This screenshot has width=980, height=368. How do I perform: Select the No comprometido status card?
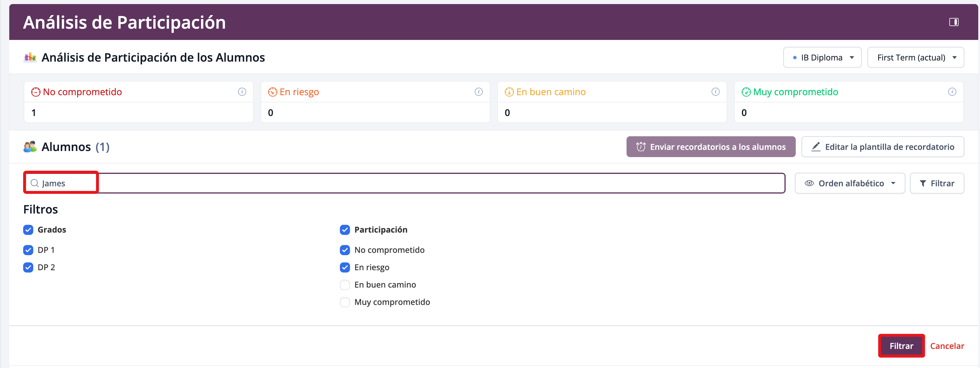tap(139, 102)
